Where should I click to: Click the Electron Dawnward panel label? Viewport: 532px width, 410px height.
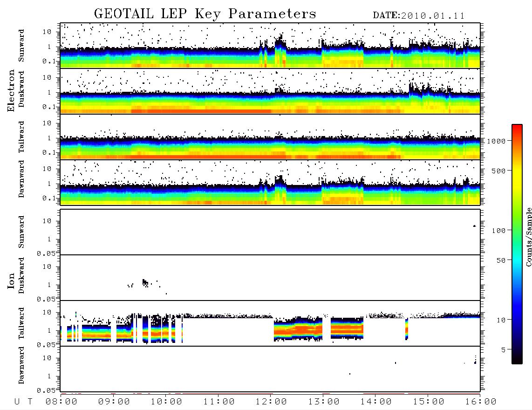[21, 179]
